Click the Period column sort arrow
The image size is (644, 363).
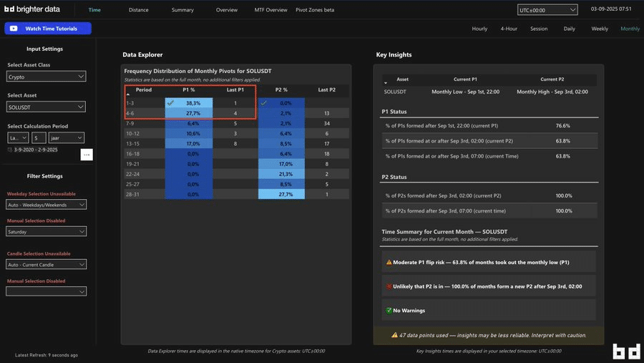pos(128,95)
